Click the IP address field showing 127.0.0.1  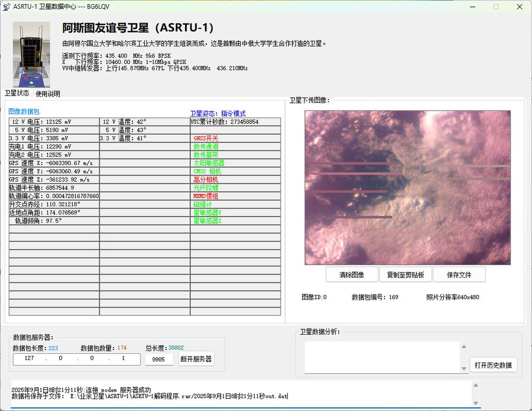pyautogui.click(x=76, y=359)
